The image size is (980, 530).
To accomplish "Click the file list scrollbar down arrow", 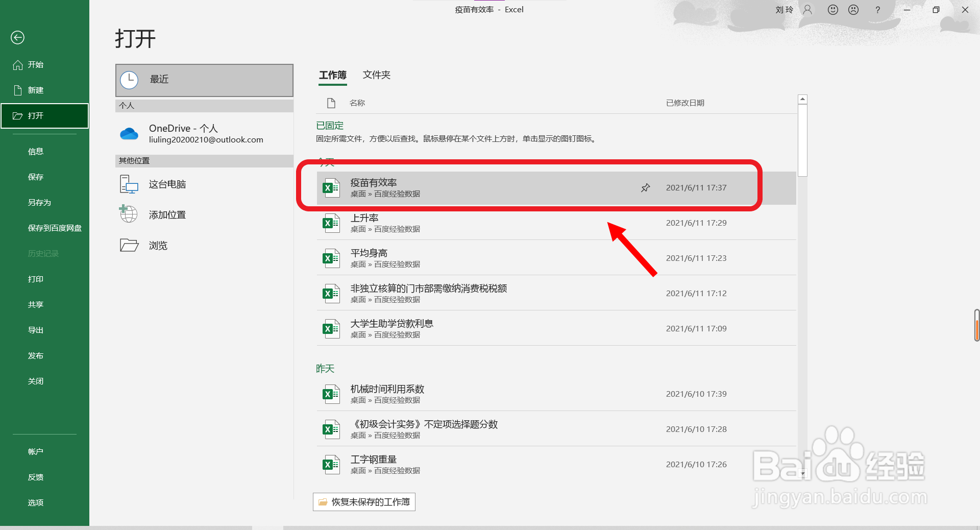I will pyautogui.click(x=802, y=474).
